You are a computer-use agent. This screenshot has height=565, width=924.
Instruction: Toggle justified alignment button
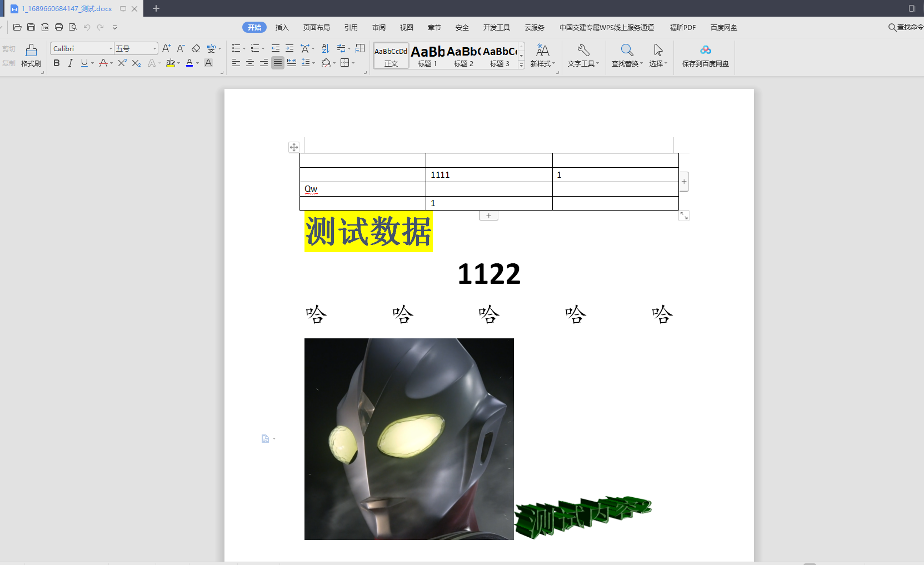(x=278, y=63)
